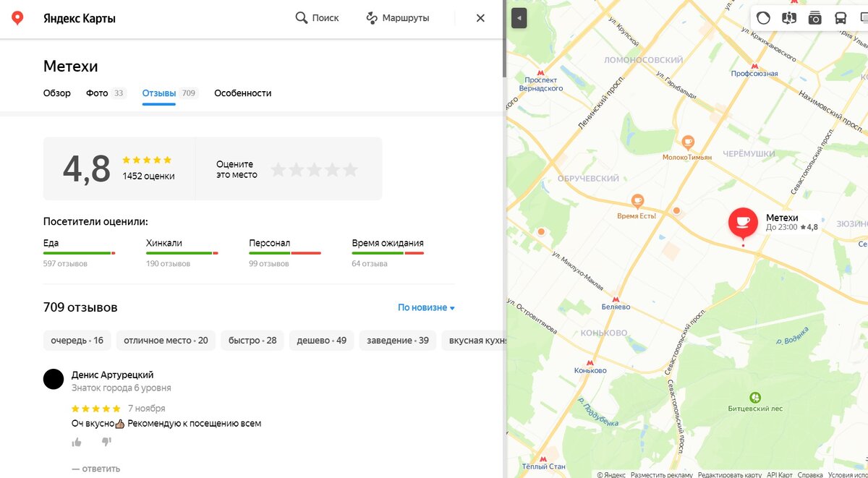Toggle traffic layer round icon on map

763,18
